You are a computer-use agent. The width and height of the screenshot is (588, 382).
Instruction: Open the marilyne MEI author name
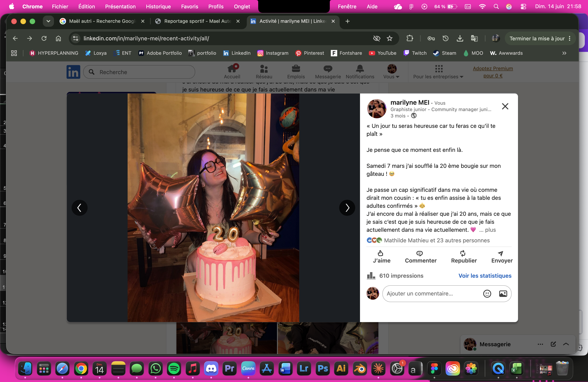pos(410,102)
